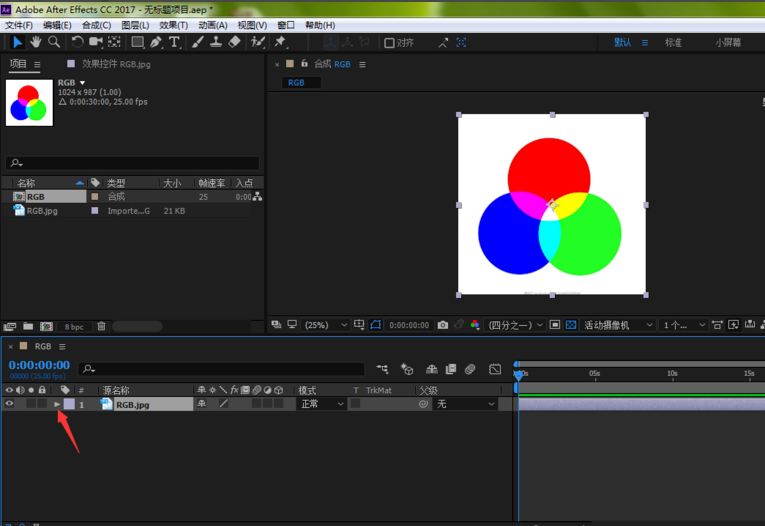Viewport: 765px width, 526px height.
Task: Select the Eraser tool
Action: click(x=234, y=42)
